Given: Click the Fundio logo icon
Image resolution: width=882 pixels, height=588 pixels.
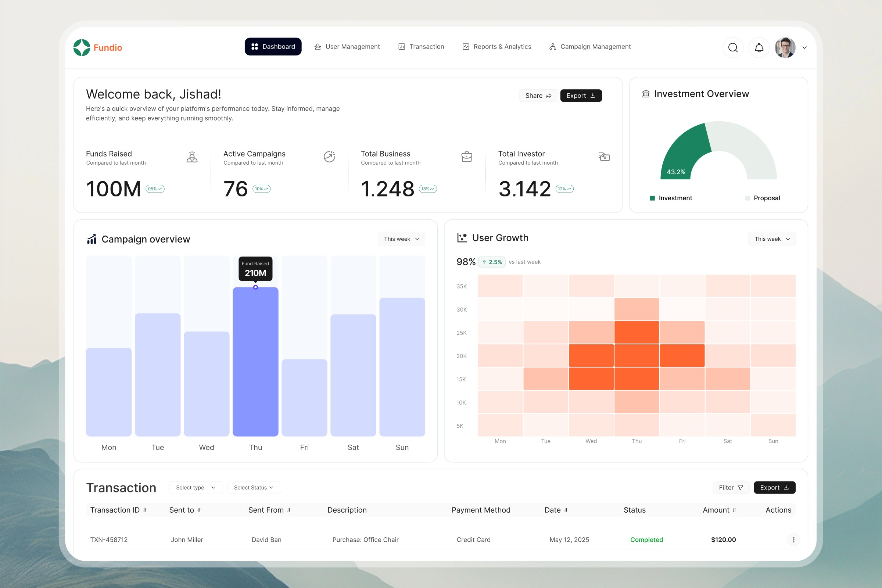Looking at the screenshot, I should [x=82, y=48].
